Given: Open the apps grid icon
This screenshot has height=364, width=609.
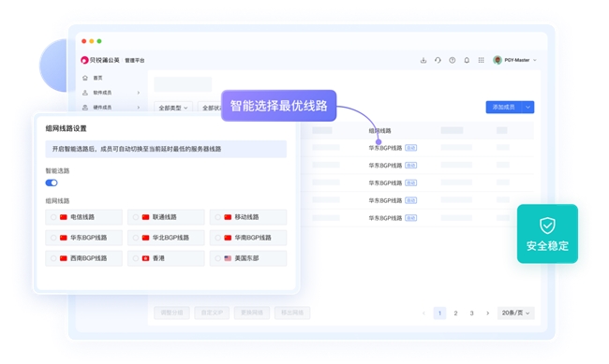Looking at the screenshot, I should [x=481, y=60].
